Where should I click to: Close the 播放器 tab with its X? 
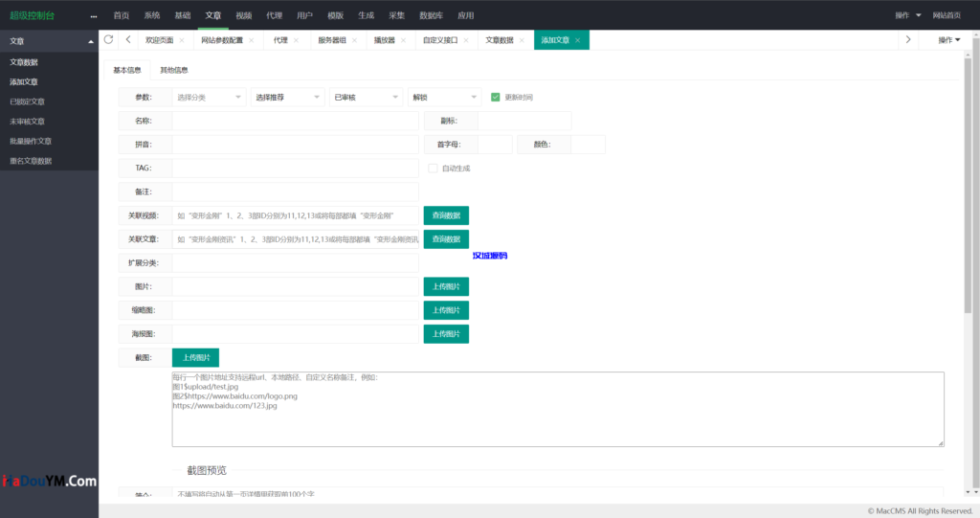click(403, 40)
